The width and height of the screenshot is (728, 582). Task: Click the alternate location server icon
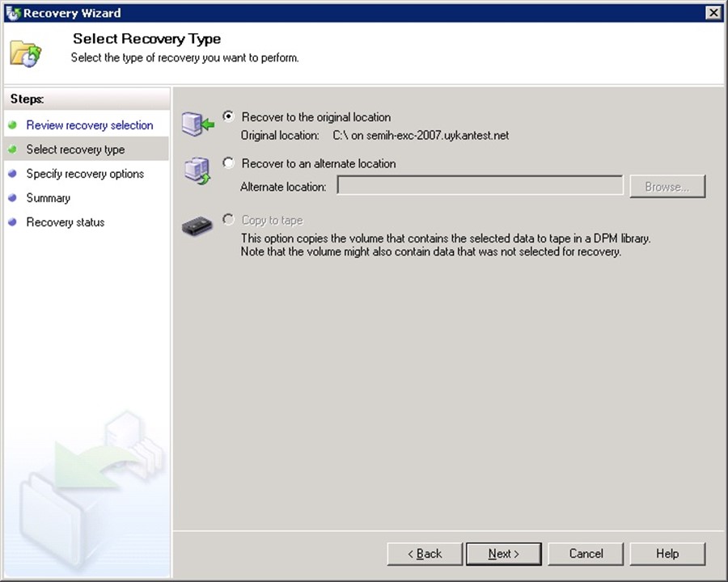pyautogui.click(x=197, y=171)
